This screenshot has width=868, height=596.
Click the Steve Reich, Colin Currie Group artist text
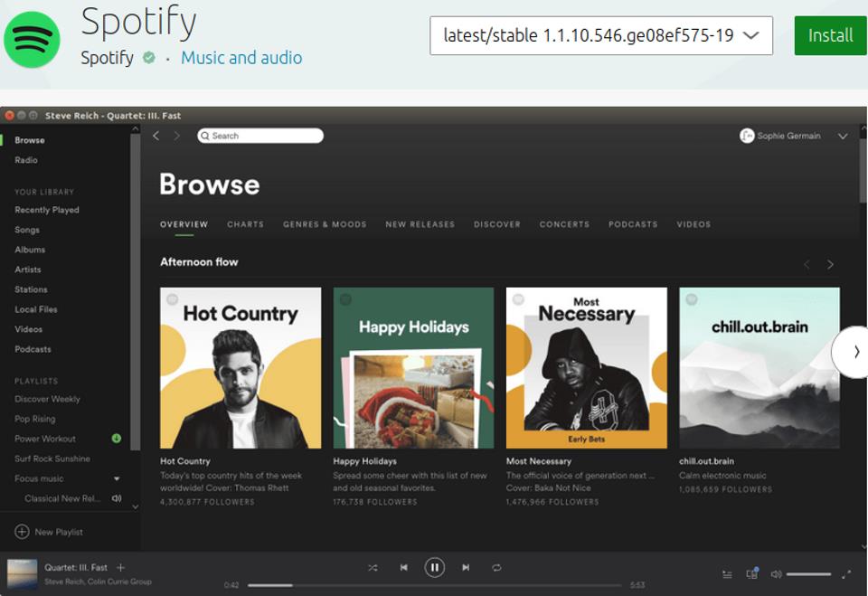98,582
